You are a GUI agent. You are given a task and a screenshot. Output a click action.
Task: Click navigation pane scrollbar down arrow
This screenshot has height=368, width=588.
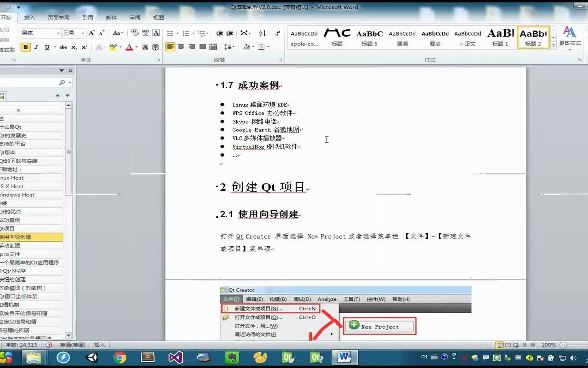pos(68,335)
